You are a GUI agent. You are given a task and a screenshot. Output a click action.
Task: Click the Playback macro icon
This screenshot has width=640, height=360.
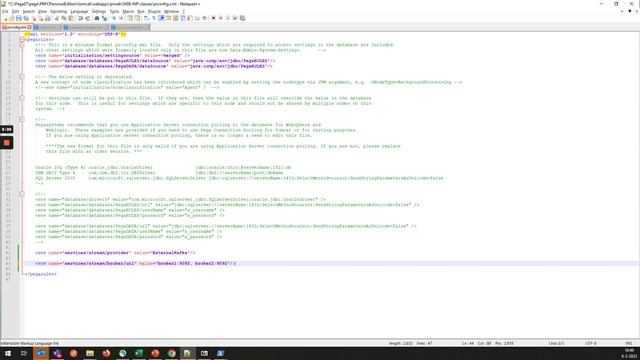coord(227,18)
